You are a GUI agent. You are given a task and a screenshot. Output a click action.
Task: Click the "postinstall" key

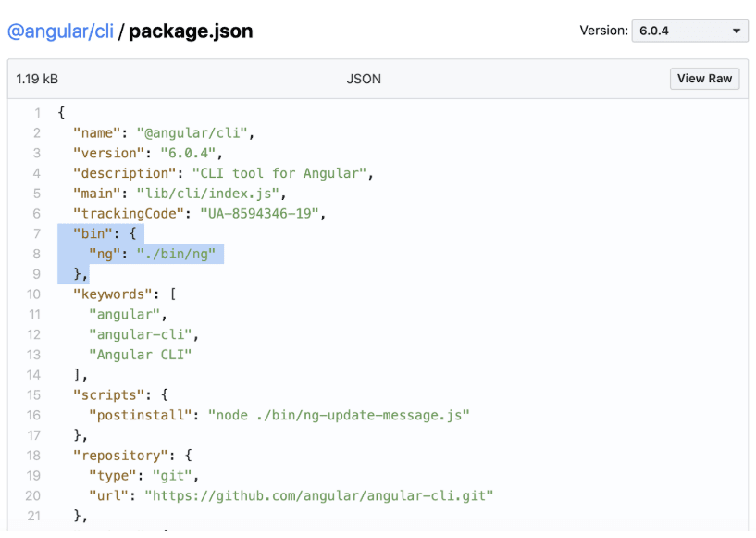tap(141, 416)
